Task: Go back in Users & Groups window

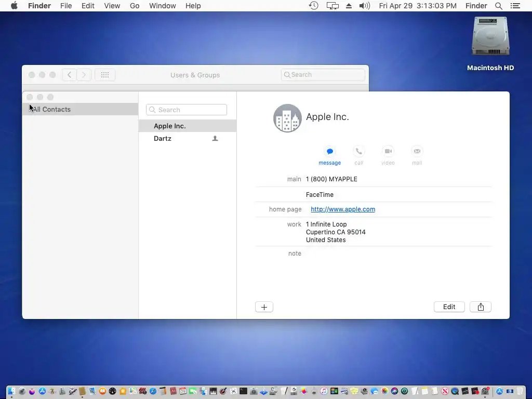Action: tap(69, 75)
